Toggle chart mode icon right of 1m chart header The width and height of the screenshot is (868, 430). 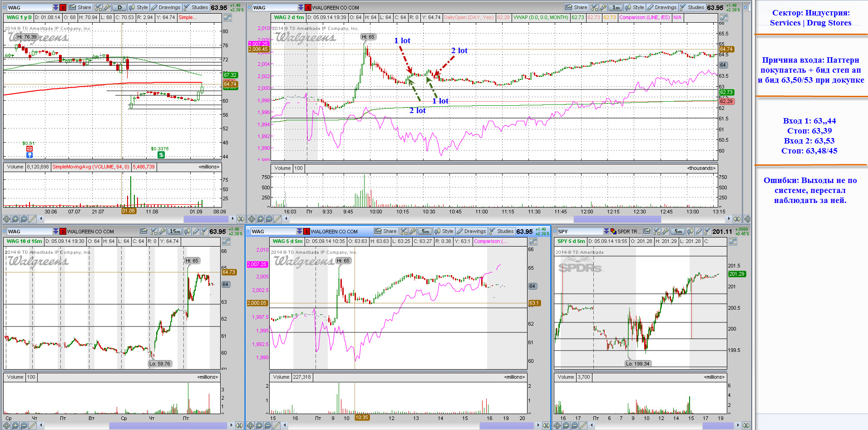724,17
